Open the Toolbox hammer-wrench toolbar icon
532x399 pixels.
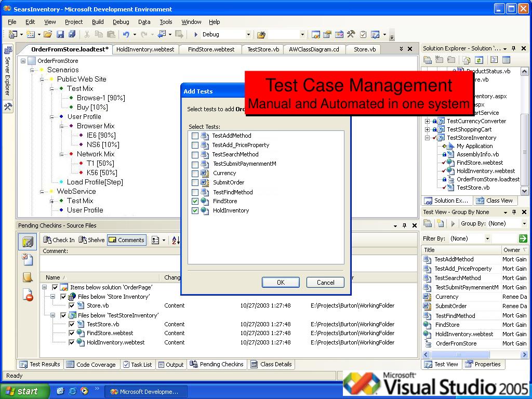[x=351, y=34]
